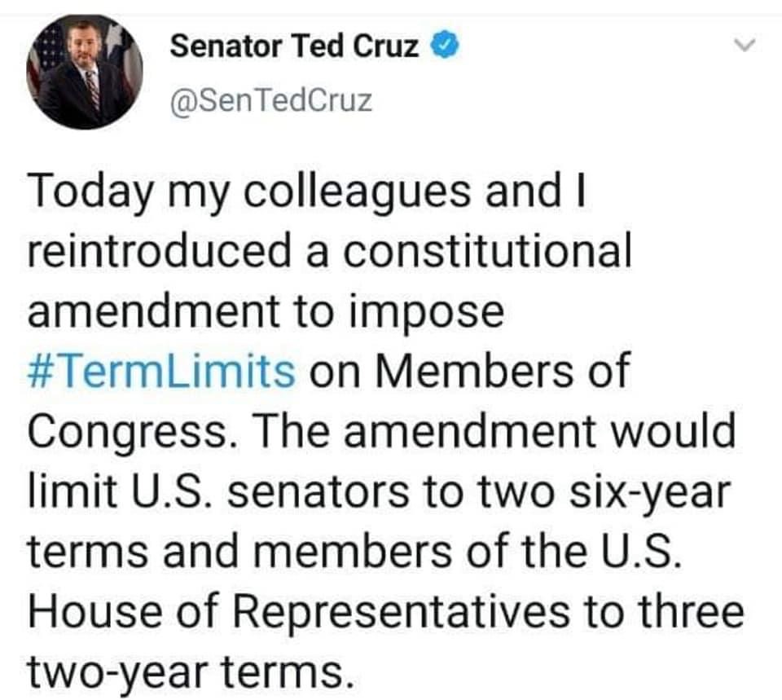Open the tweet options chevron menu

(745, 46)
